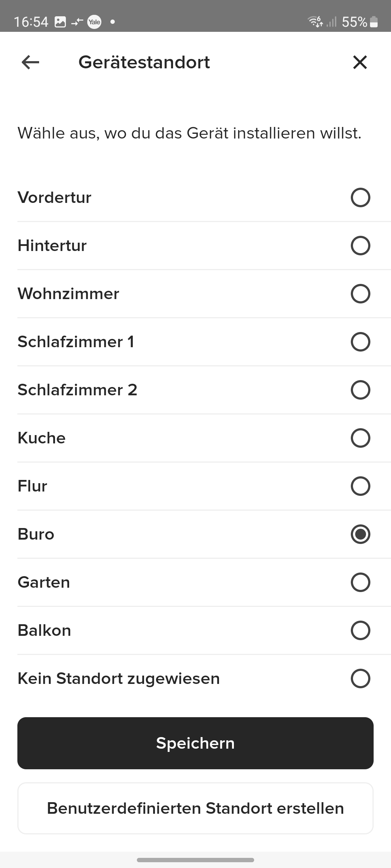
Task: Tap the bottom navigation gesture handle
Action: 195,860
